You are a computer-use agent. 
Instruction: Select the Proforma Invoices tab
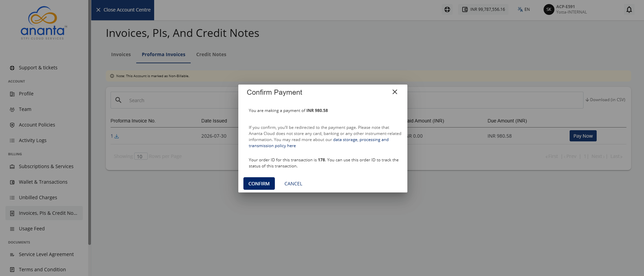pyautogui.click(x=164, y=54)
